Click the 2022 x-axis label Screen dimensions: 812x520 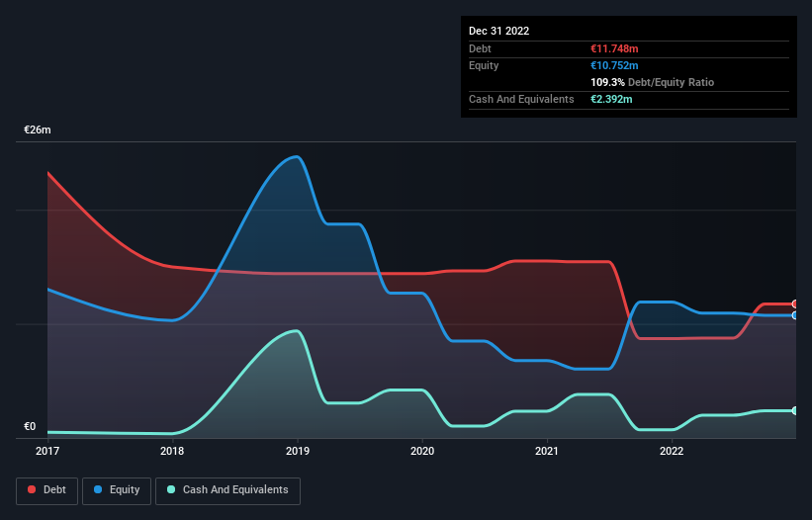(672, 451)
